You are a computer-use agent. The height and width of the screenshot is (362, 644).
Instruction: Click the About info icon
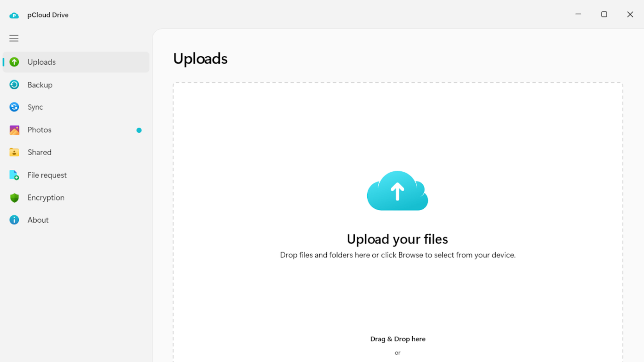14,220
